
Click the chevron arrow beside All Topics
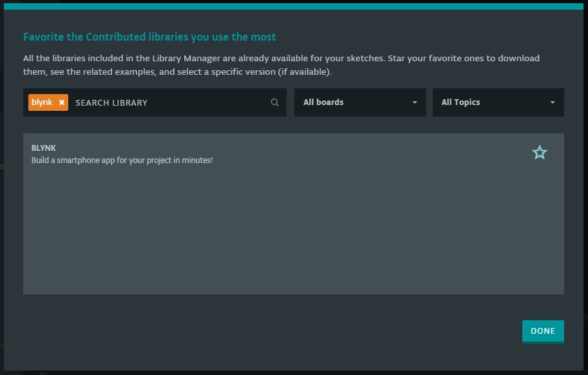pyautogui.click(x=552, y=102)
